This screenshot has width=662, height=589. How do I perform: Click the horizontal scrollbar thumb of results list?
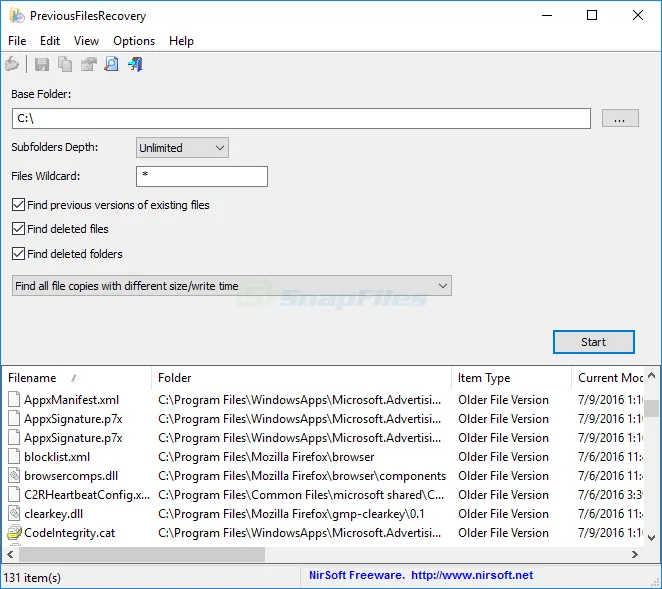pyautogui.click(x=142, y=554)
